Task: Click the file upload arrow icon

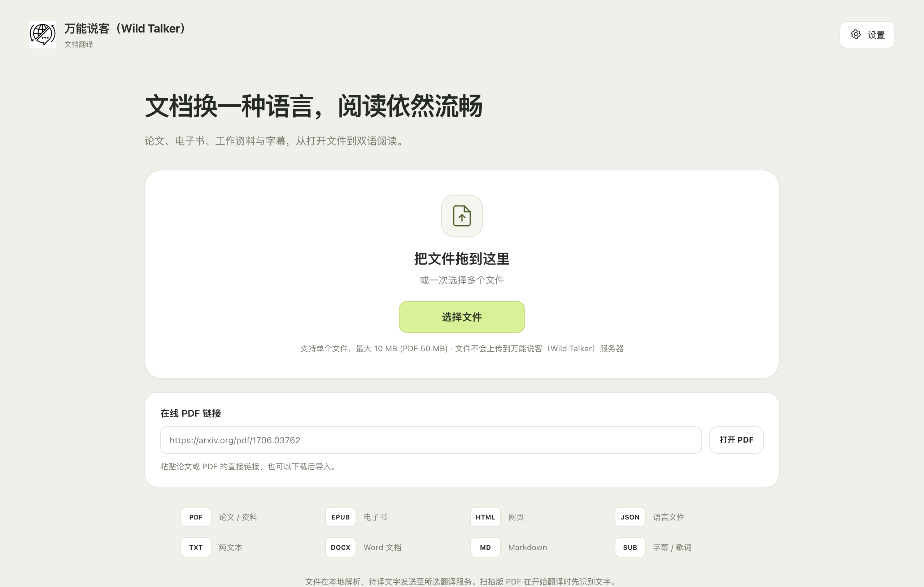Action: click(x=462, y=216)
